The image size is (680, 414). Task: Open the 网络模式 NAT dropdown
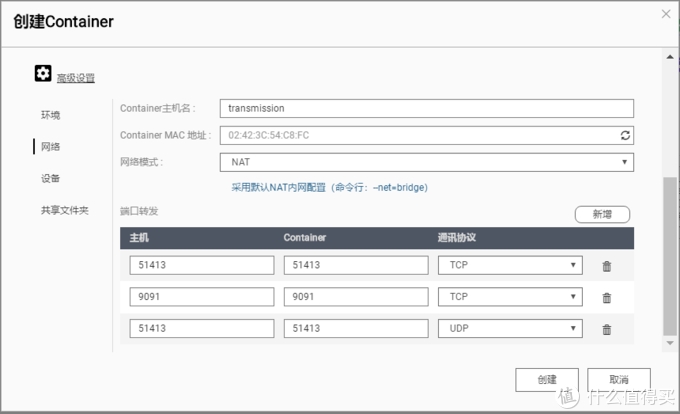click(427, 162)
